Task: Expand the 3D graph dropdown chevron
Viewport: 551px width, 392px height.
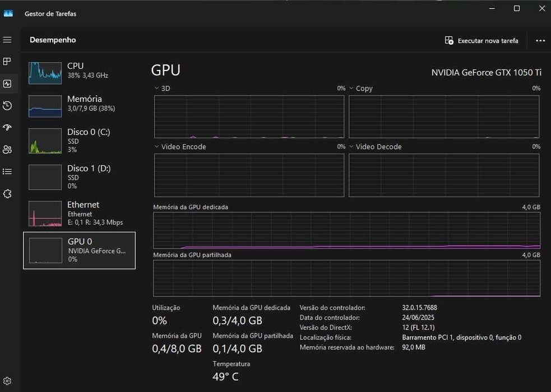Action: (157, 88)
